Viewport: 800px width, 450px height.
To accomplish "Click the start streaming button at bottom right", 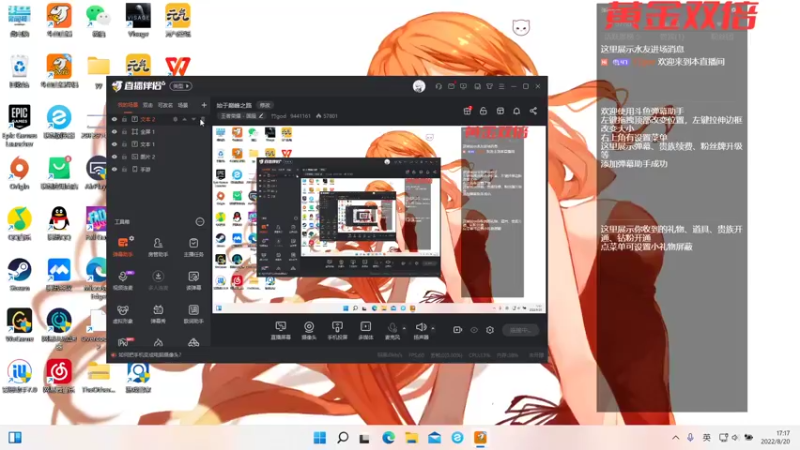I will pyautogui.click(x=520, y=330).
